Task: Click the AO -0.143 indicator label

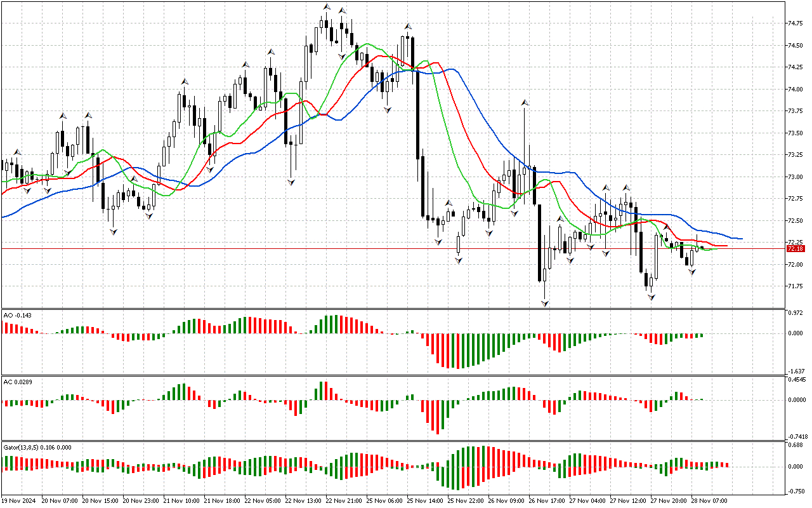Action: 17,315
